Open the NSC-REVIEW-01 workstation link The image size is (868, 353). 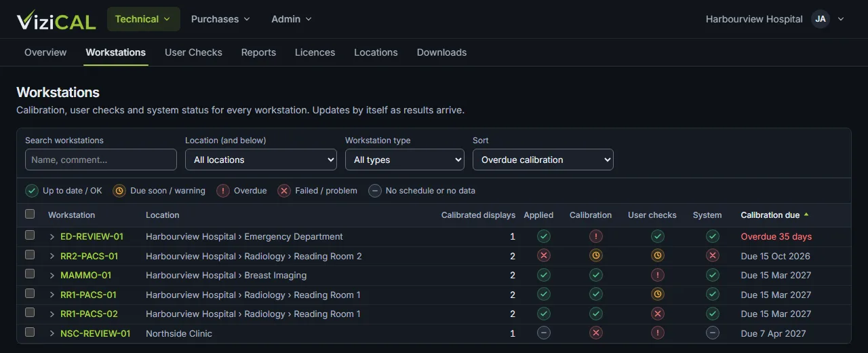pyautogui.click(x=95, y=333)
